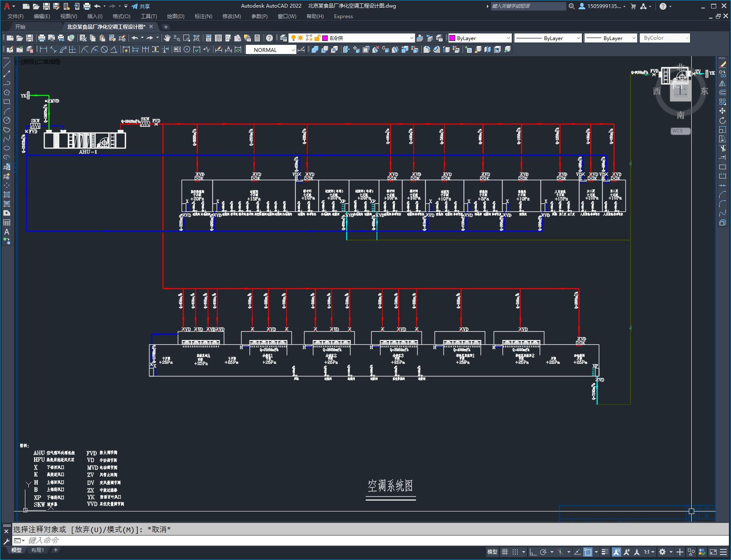Toggle Ortho mode in status bar
This screenshot has height=560, width=731.
(x=533, y=552)
